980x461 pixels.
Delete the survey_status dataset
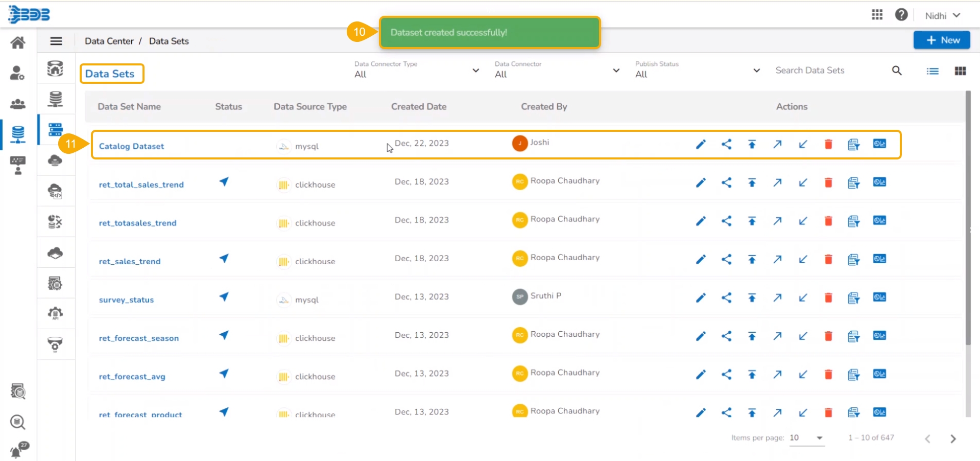pyautogui.click(x=828, y=297)
